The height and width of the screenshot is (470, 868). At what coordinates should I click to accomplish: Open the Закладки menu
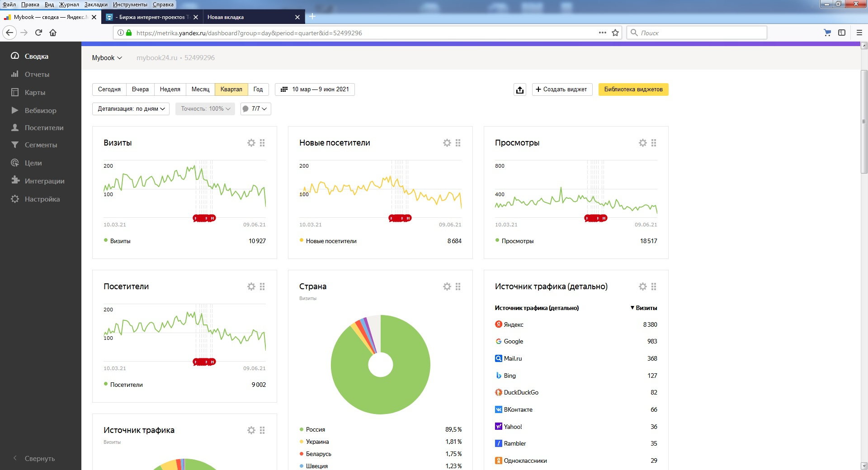point(96,5)
